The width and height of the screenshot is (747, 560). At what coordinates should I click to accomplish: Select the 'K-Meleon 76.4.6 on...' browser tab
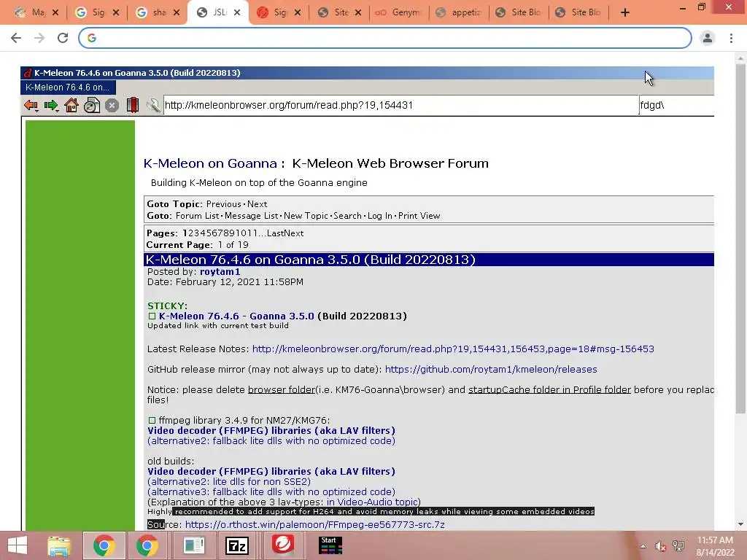68,87
